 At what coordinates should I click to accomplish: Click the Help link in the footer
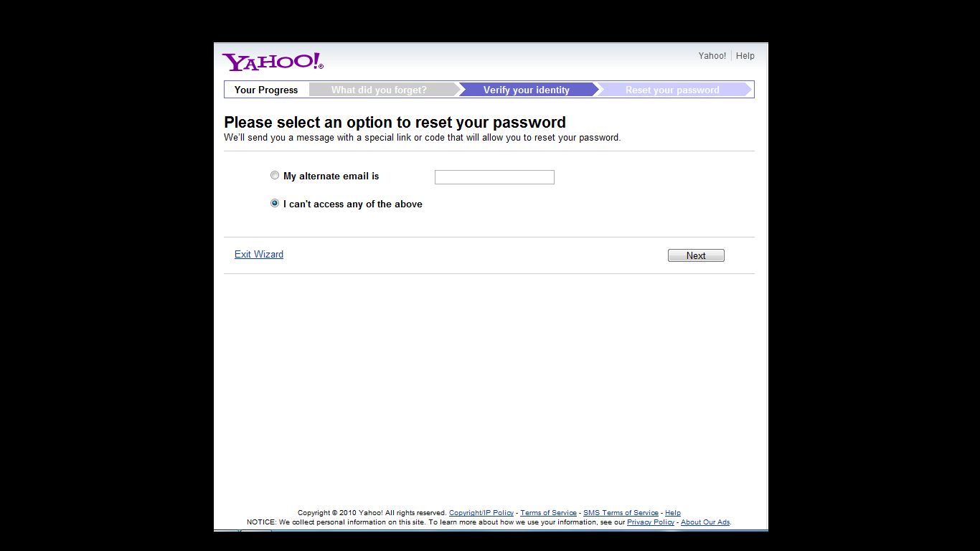(673, 513)
